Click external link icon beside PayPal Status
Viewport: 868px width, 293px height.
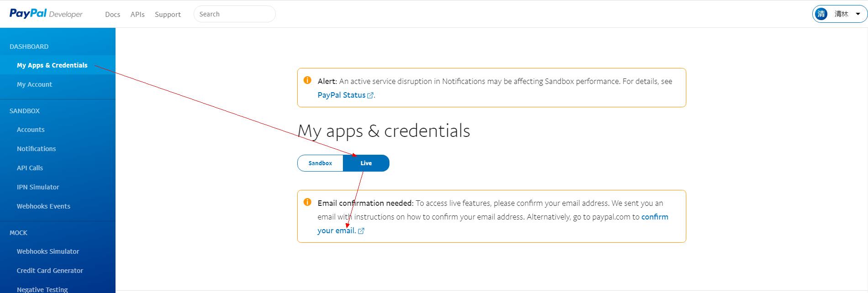point(370,95)
